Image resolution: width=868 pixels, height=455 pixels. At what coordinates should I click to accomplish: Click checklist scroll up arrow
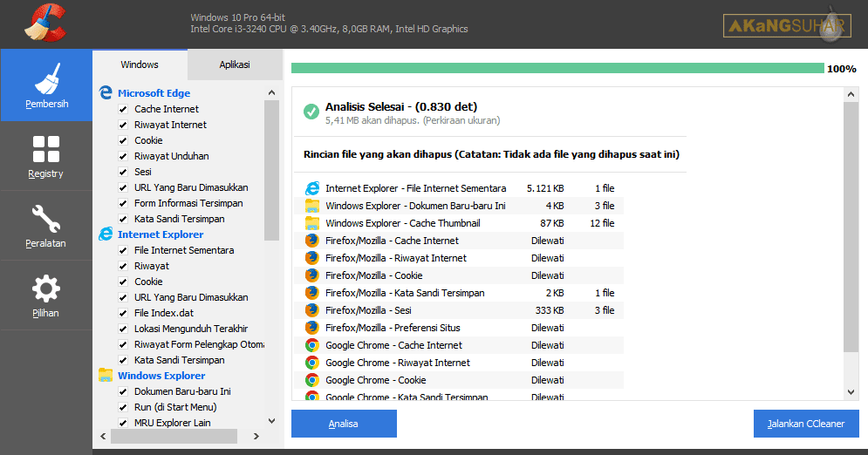(271, 93)
